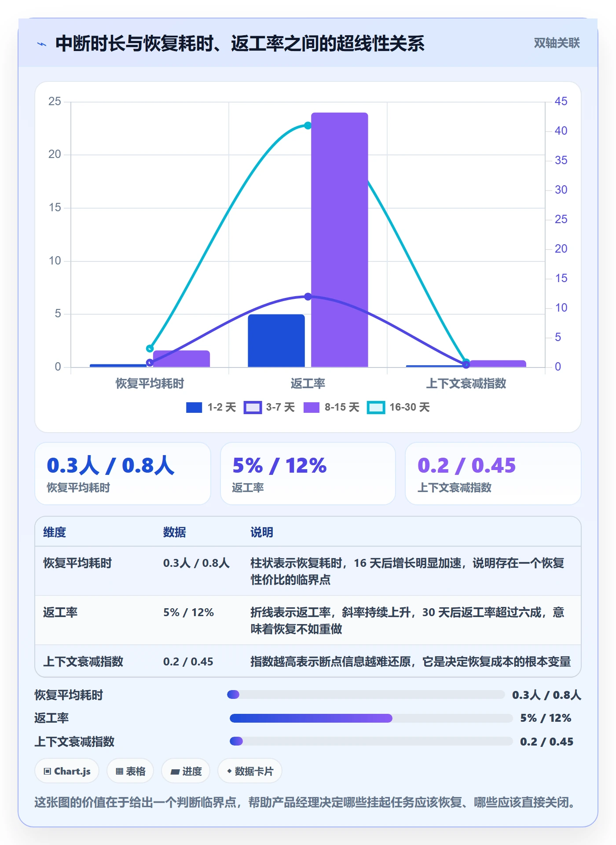Click the cyan line point at 恢复平均耗时

[x=150, y=349]
